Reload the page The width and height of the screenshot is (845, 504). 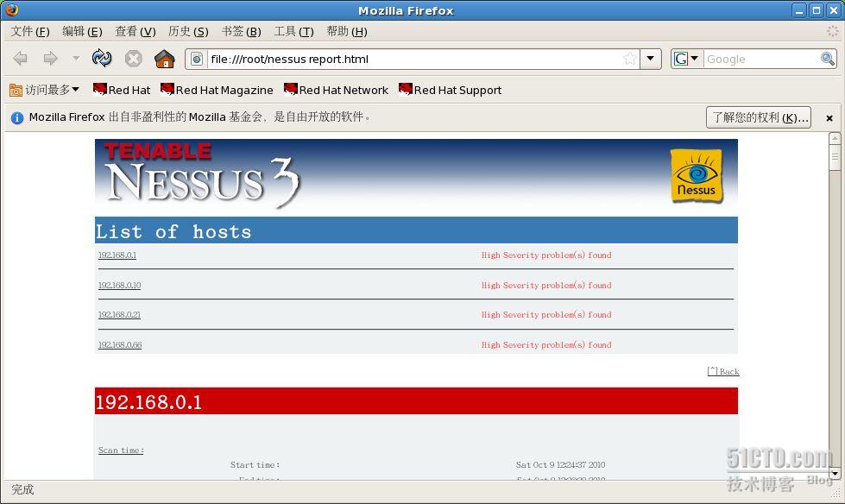point(101,58)
